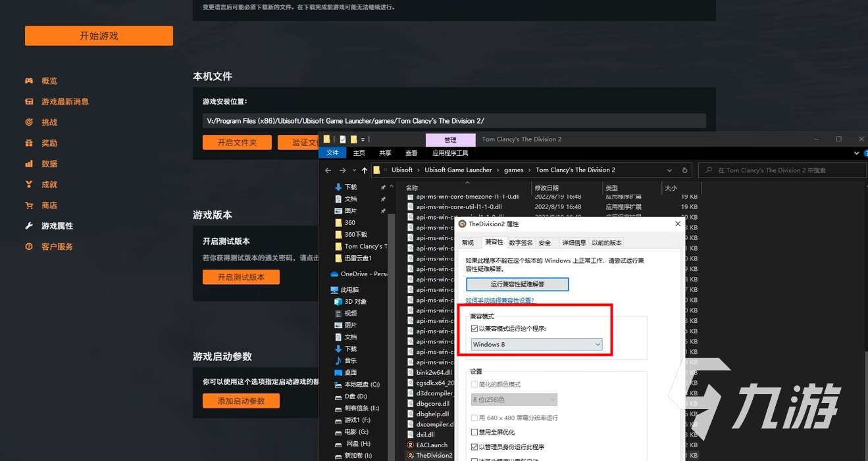
Task: Select 迅雷云盘1 in the navigation pane
Action: (x=358, y=258)
